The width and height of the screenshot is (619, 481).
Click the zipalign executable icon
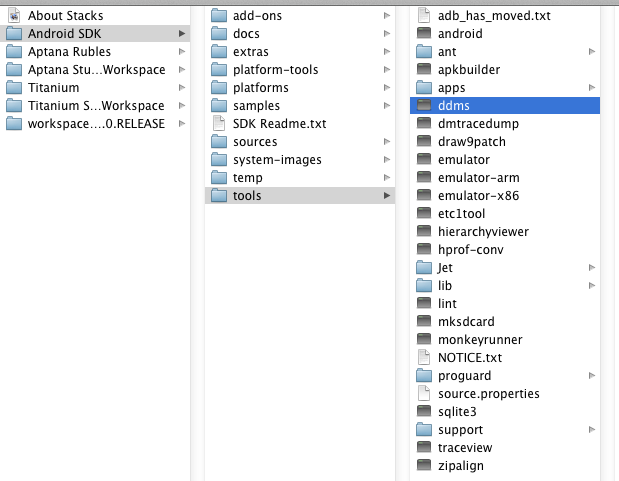tap(424, 465)
